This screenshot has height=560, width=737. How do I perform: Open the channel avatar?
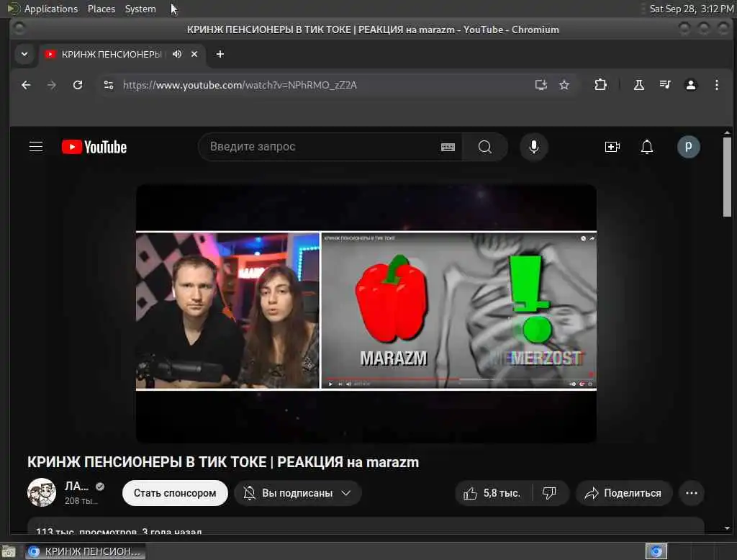click(41, 492)
